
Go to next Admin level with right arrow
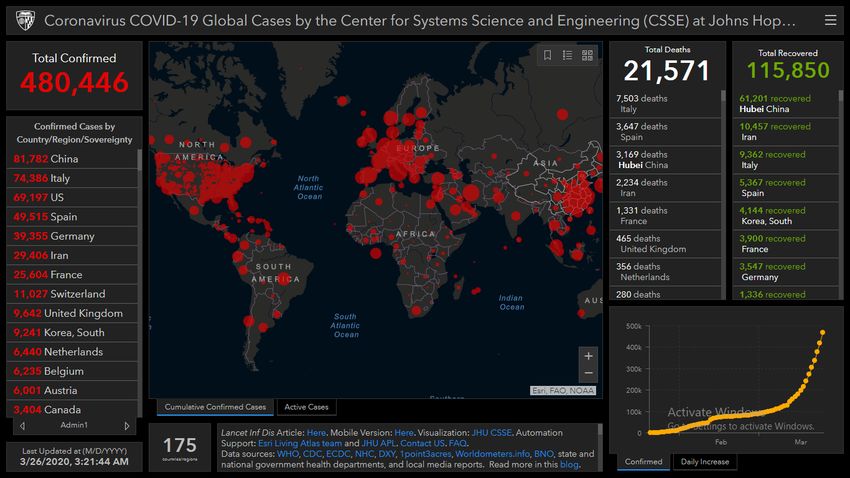127,426
